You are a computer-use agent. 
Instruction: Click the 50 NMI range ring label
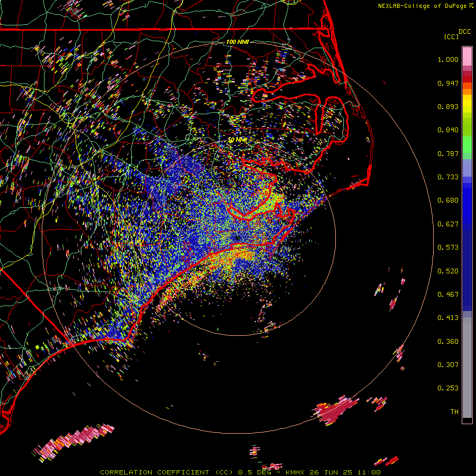click(x=237, y=140)
